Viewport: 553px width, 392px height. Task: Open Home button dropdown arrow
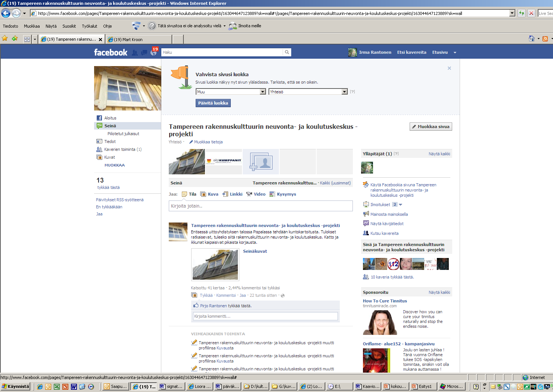538,39
